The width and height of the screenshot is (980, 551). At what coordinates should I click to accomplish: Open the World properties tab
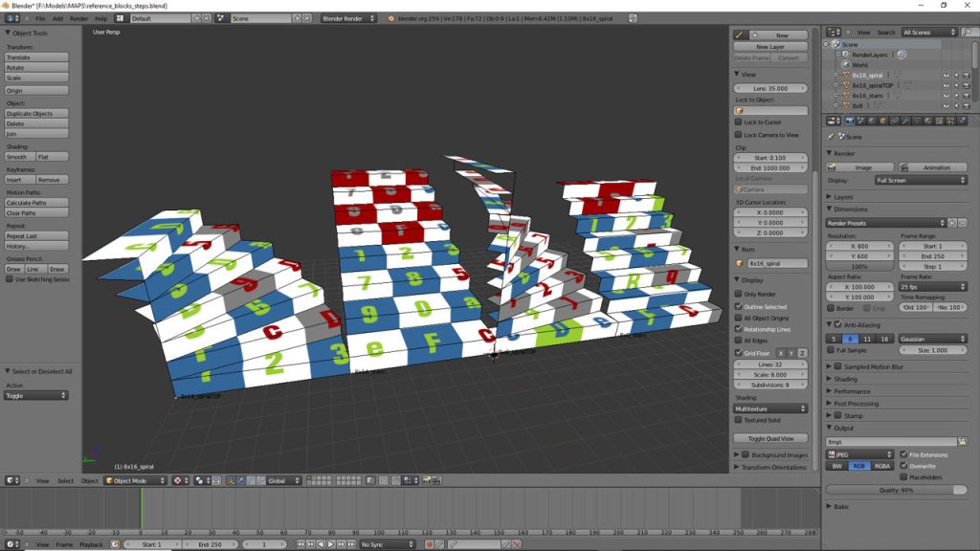click(x=872, y=121)
